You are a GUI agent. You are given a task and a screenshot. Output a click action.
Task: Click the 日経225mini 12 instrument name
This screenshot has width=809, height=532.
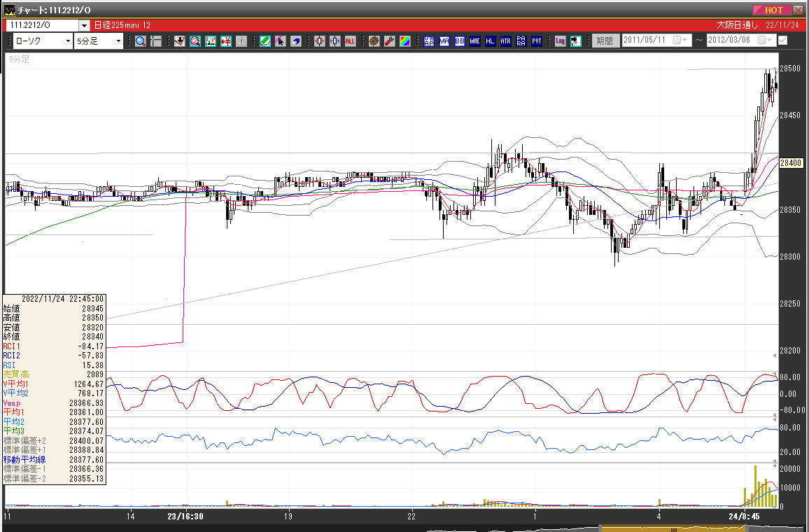pos(122,25)
